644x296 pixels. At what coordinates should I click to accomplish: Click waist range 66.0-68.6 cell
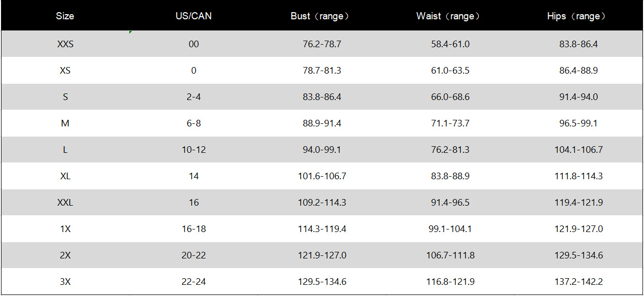450,97
